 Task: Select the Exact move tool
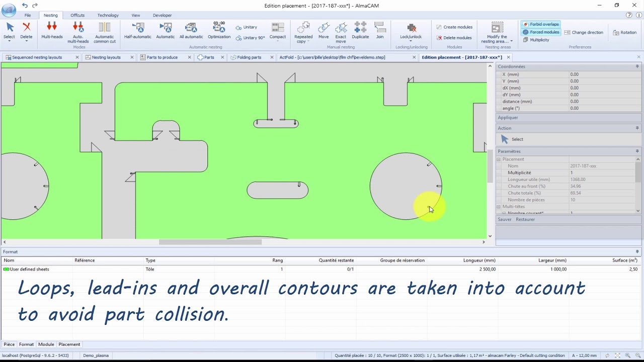point(341,32)
